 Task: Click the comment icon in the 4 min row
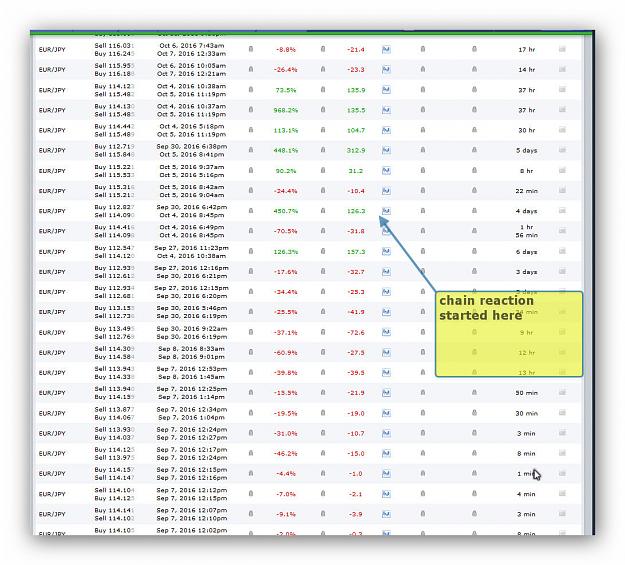pyautogui.click(x=562, y=494)
